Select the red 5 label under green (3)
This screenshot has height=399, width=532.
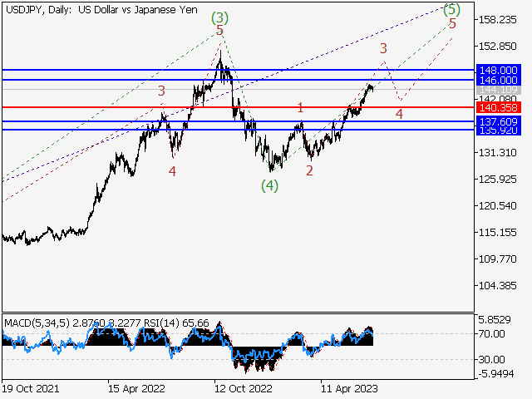click(x=219, y=31)
